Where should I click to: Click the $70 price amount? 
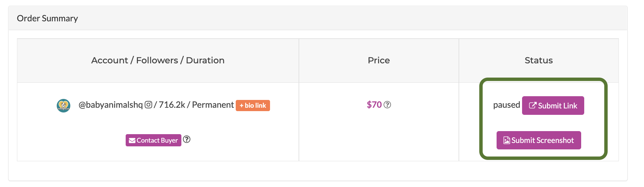374,105
